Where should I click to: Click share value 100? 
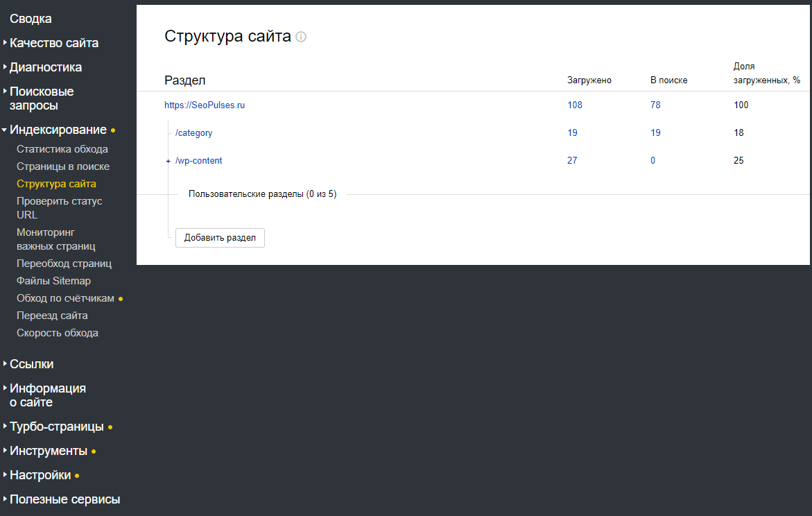coord(741,105)
